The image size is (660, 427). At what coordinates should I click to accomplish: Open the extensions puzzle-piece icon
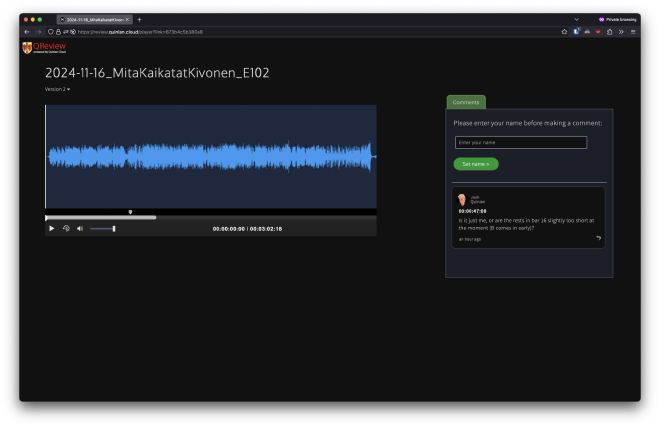tap(609, 32)
